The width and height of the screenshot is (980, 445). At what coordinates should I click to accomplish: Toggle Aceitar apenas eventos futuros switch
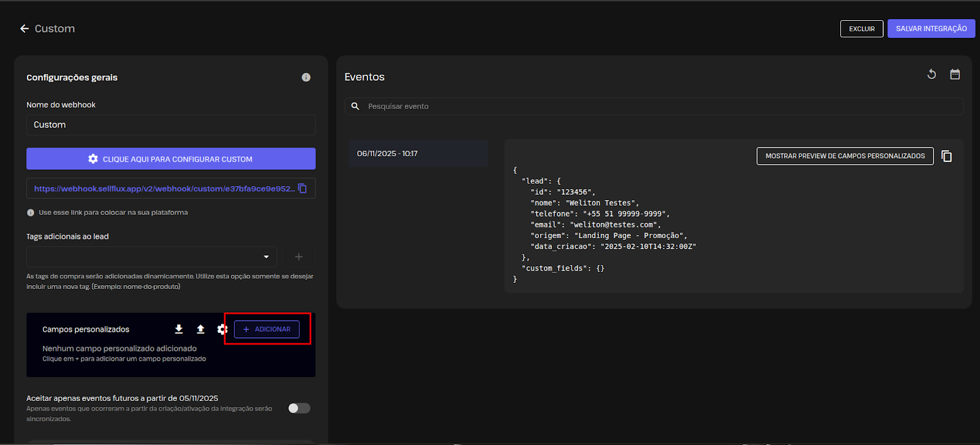[299, 408]
